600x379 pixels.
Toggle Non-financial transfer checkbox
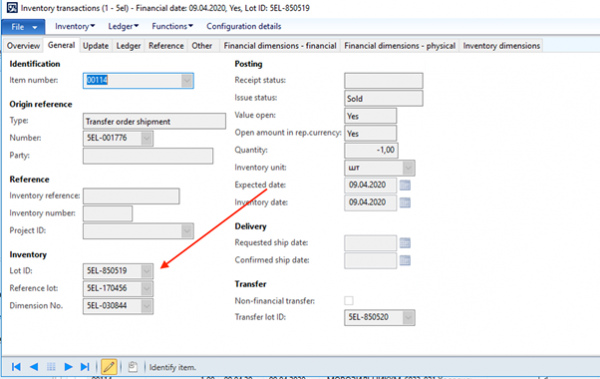pyautogui.click(x=349, y=301)
